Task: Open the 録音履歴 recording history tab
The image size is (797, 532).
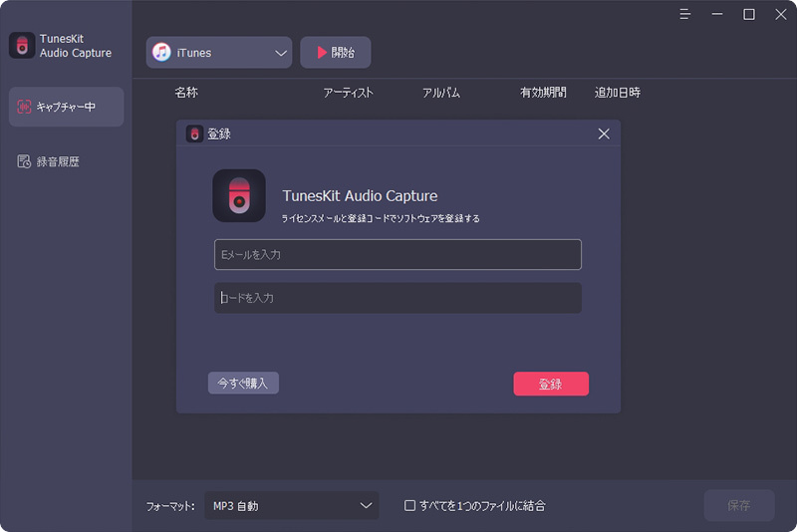Action: tap(48, 161)
